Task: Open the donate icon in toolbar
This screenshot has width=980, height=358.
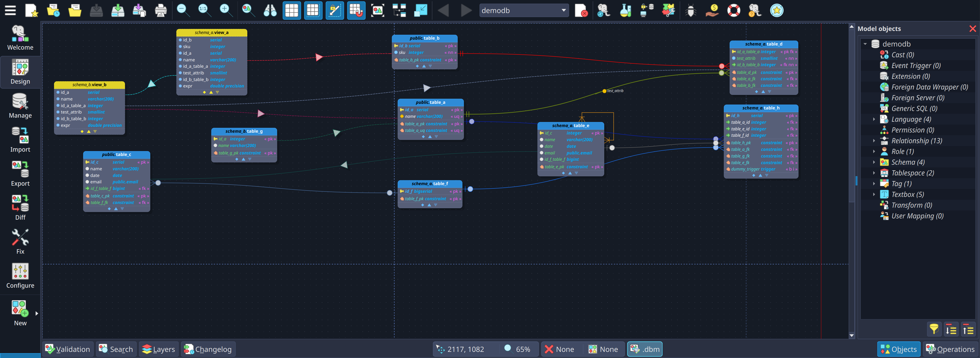Action: (x=712, y=10)
